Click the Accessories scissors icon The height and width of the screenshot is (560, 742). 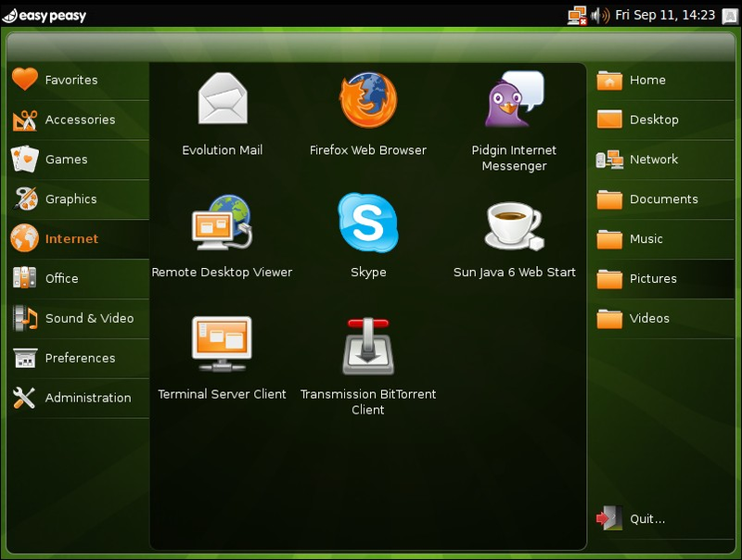pos(25,120)
